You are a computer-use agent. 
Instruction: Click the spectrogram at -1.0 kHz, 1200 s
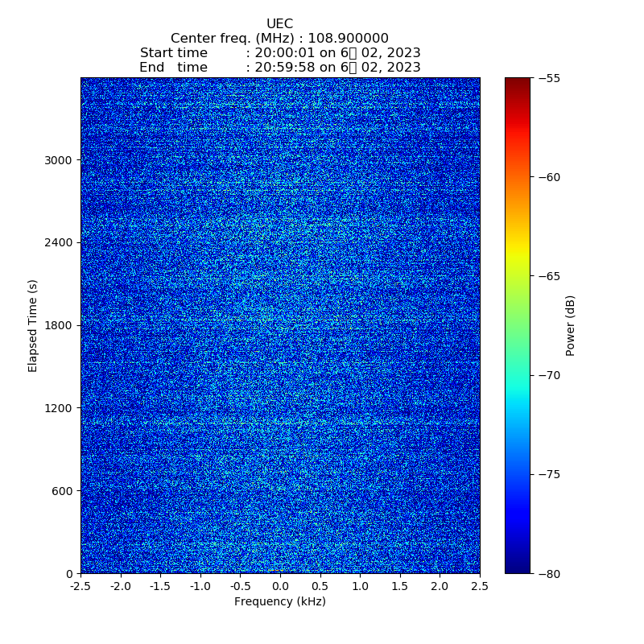tap(200, 408)
